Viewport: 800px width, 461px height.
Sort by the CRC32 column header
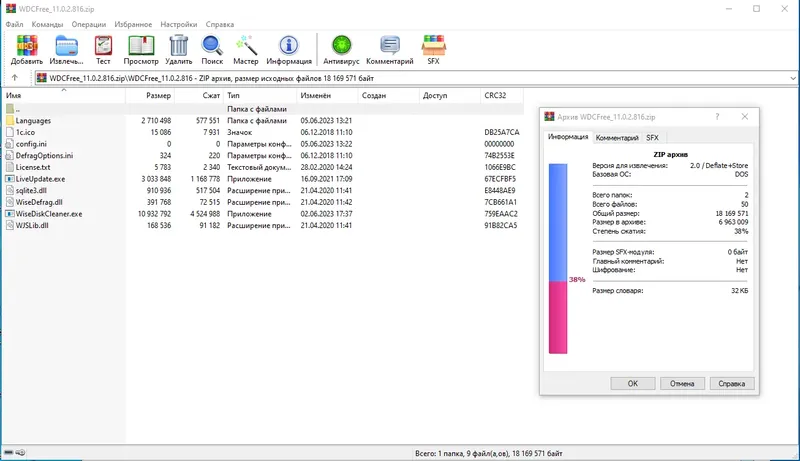(x=502, y=95)
